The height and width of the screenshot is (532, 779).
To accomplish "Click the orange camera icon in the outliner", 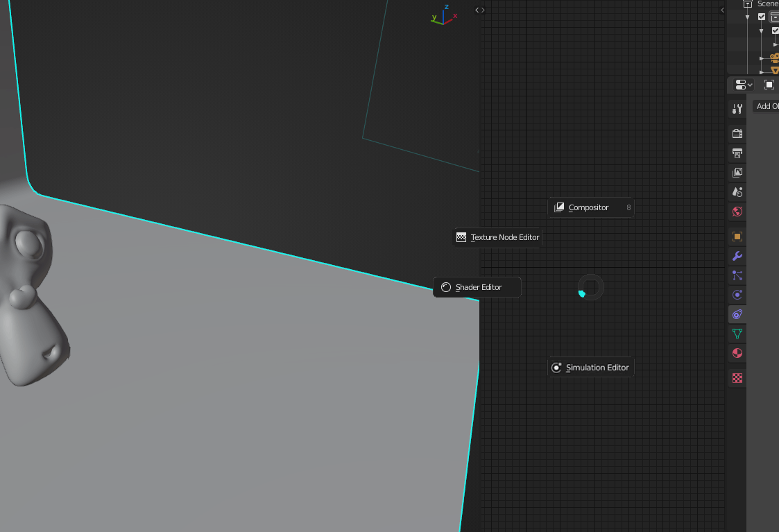I will pos(775,58).
